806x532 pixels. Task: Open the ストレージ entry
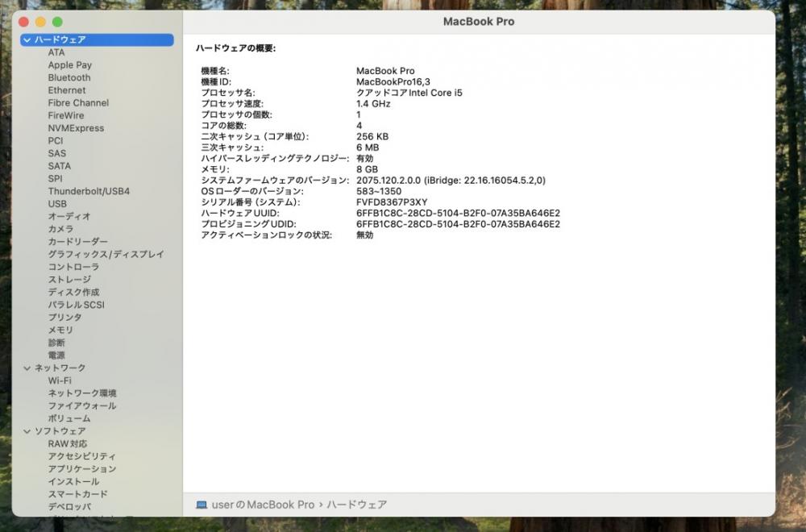tap(69, 279)
